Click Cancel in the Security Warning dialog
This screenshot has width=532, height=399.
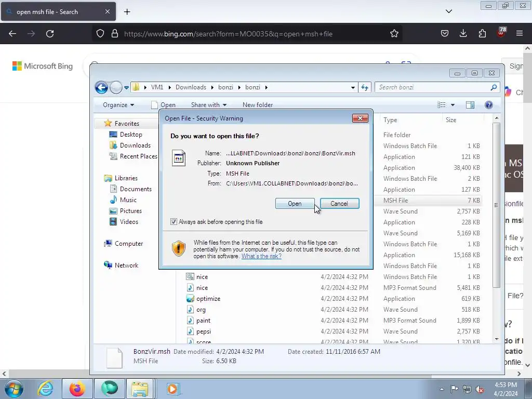(x=339, y=204)
